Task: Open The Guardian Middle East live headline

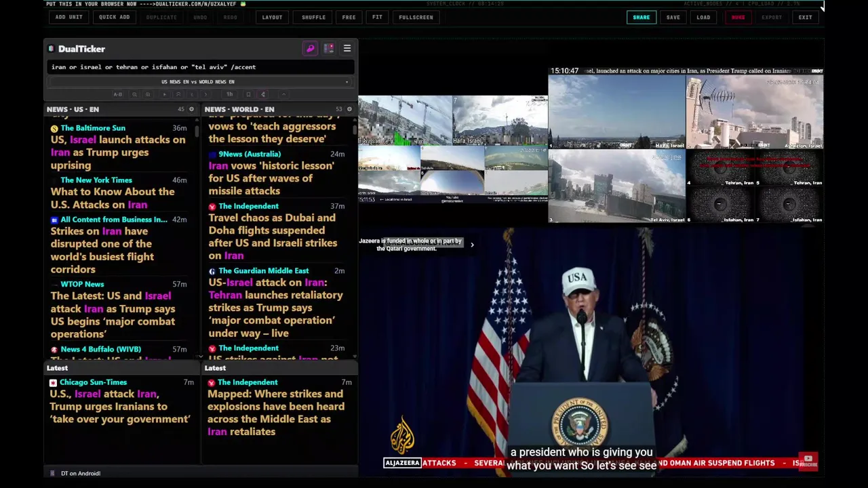Action: coord(275,308)
